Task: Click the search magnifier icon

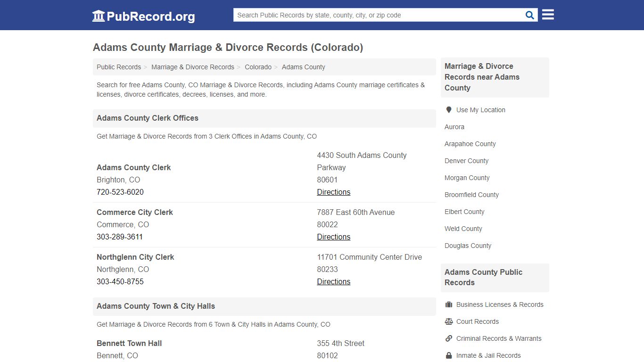Action: coord(530,15)
